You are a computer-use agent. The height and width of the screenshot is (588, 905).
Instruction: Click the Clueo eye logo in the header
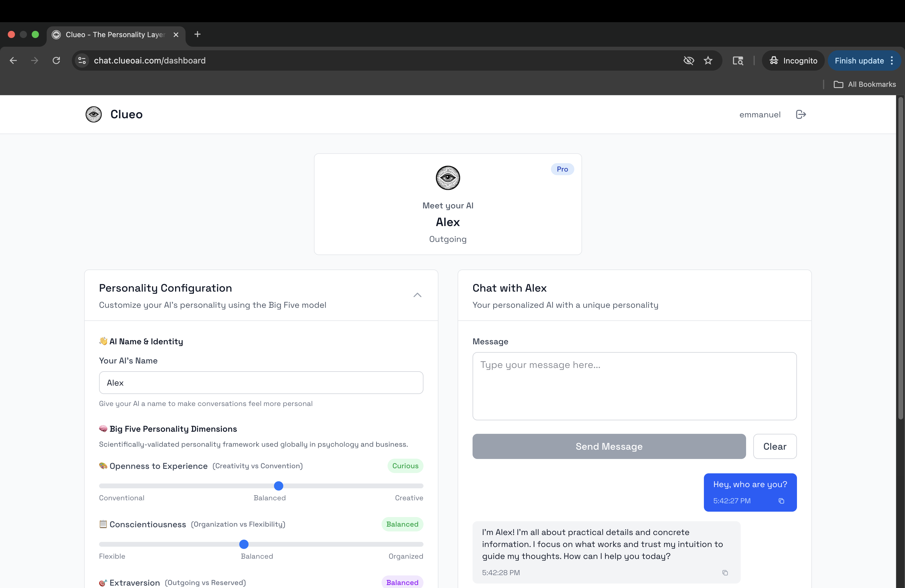pos(94,114)
